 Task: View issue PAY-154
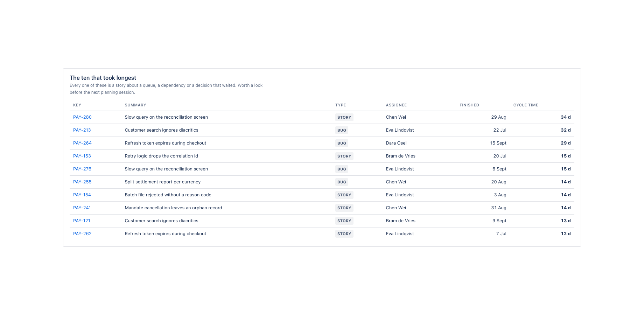point(82,195)
